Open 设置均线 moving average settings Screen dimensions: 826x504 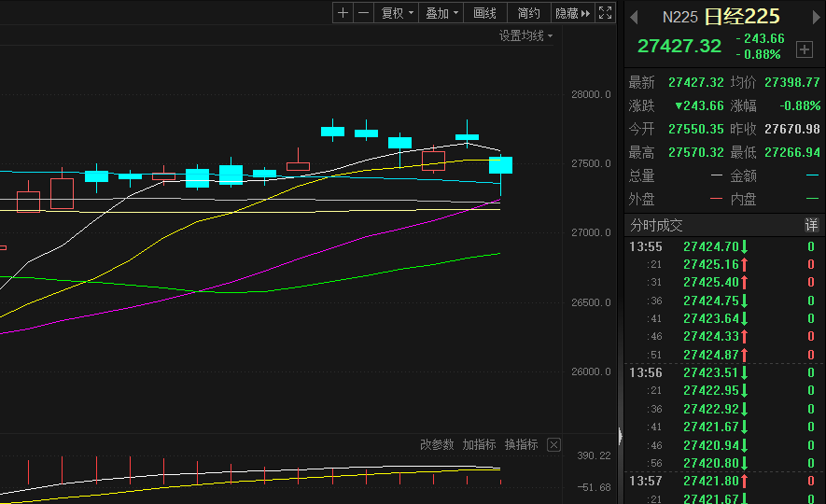(525, 35)
